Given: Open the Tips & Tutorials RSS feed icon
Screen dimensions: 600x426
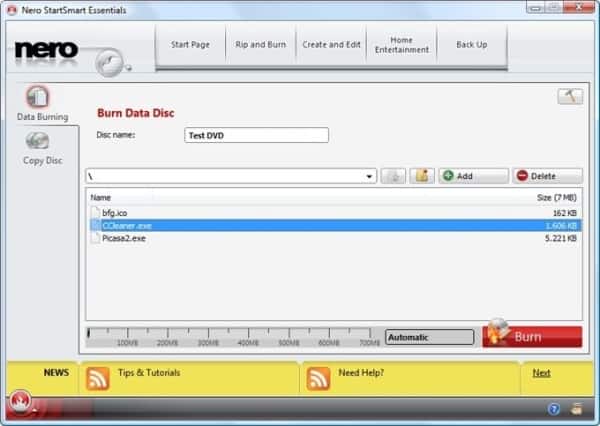Looking at the screenshot, I should pyautogui.click(x=98, y=378).
